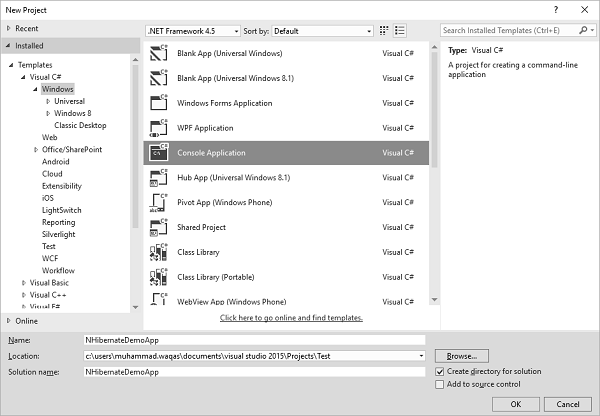This screenshot has height=416, width=600.
Task: Expand the Office/SharePoint node
Action: point(36,150)
